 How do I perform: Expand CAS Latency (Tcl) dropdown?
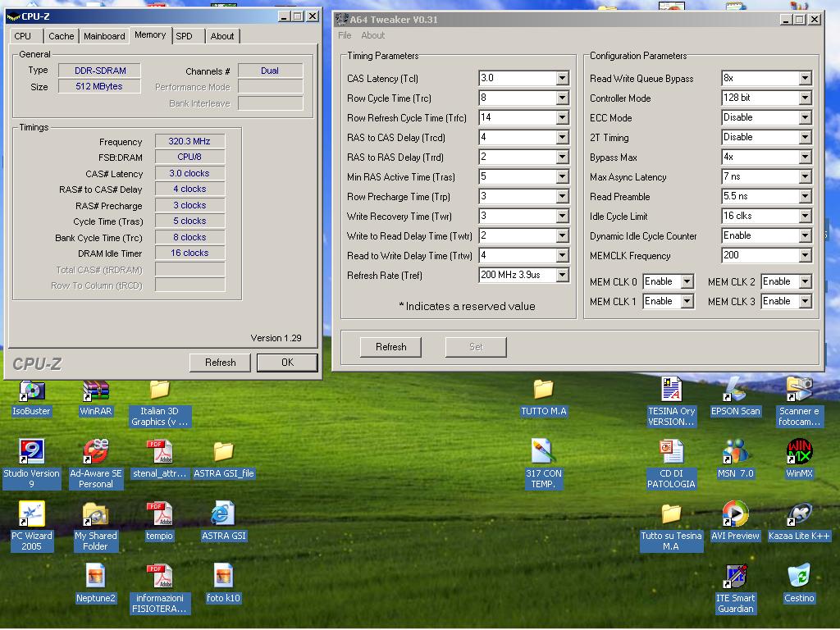tap(562, 78)
